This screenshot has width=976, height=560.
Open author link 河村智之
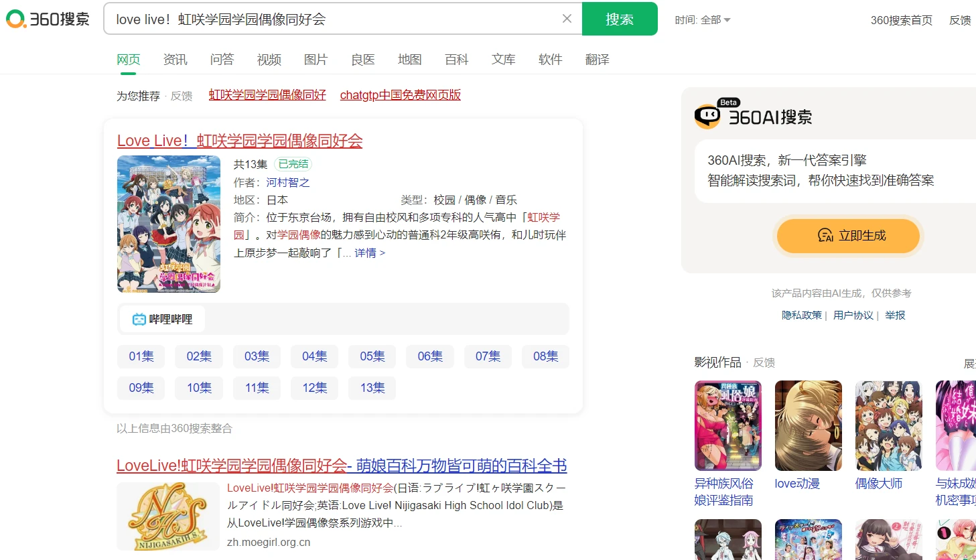click(288, 182)
